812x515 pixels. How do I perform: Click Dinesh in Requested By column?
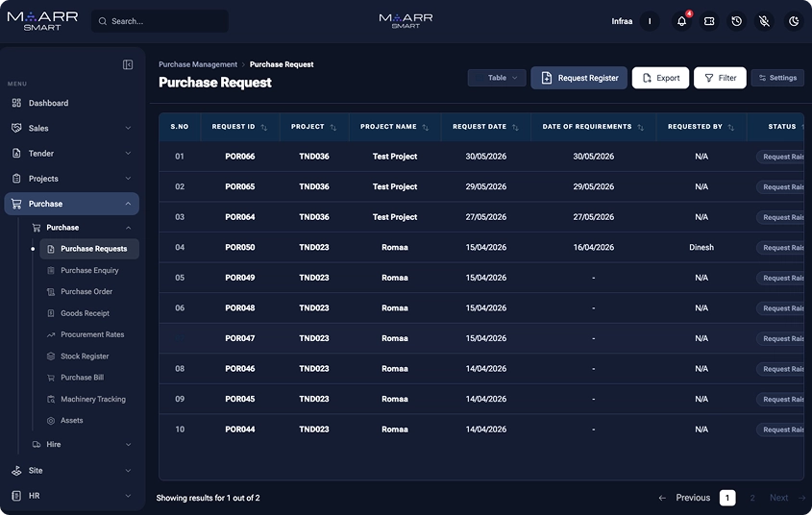[701, 247]
